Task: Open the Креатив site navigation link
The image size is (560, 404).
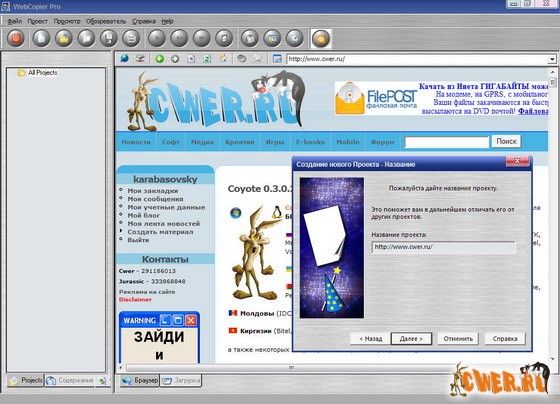Action: tap(240, 142)
